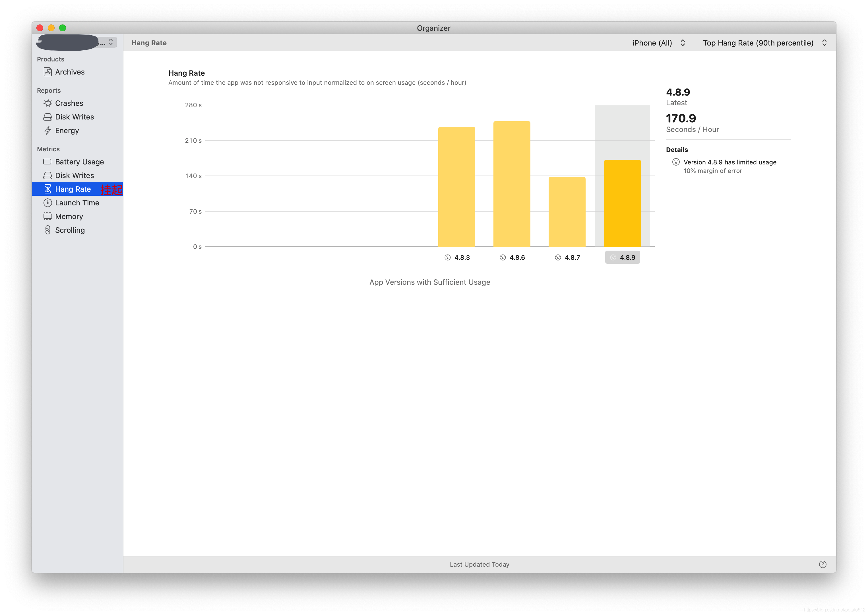
Task: Select version 4.8.6 label below chart
Action: tap(517, 257)
